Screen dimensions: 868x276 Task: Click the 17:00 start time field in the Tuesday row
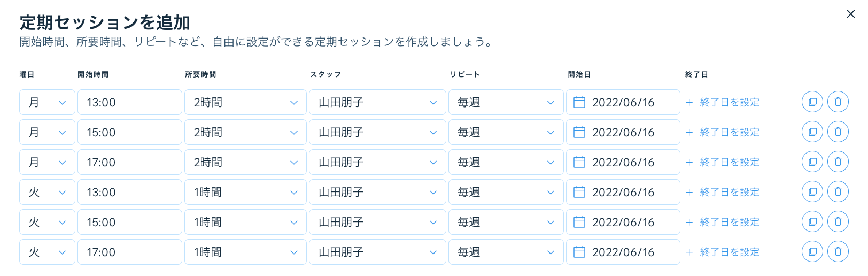pyautogui.click(x=130, y=252)
